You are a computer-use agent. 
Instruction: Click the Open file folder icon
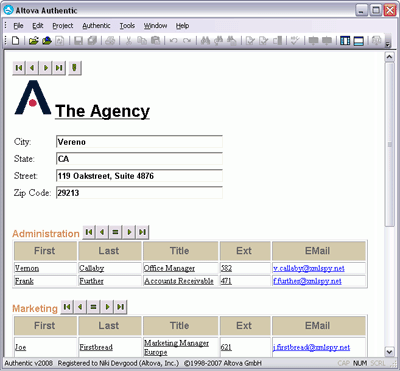coord(33,41)
